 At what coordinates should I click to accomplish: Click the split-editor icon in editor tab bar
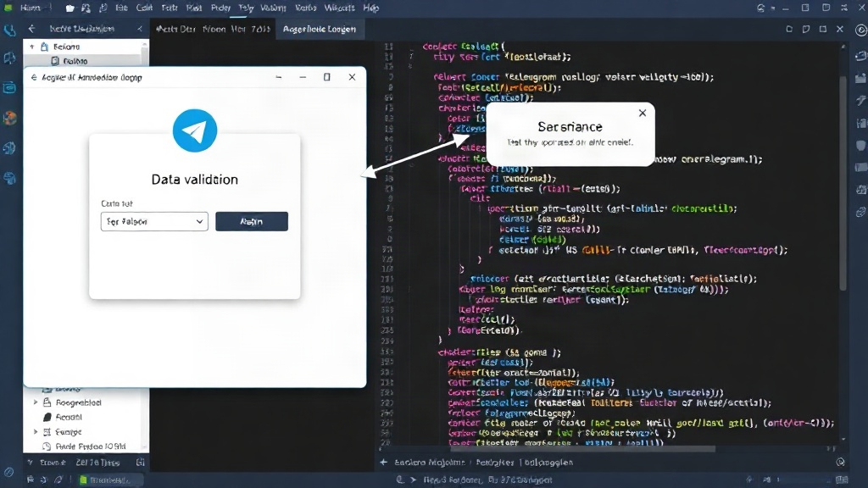pyautogui.click(x=789, y=29)
